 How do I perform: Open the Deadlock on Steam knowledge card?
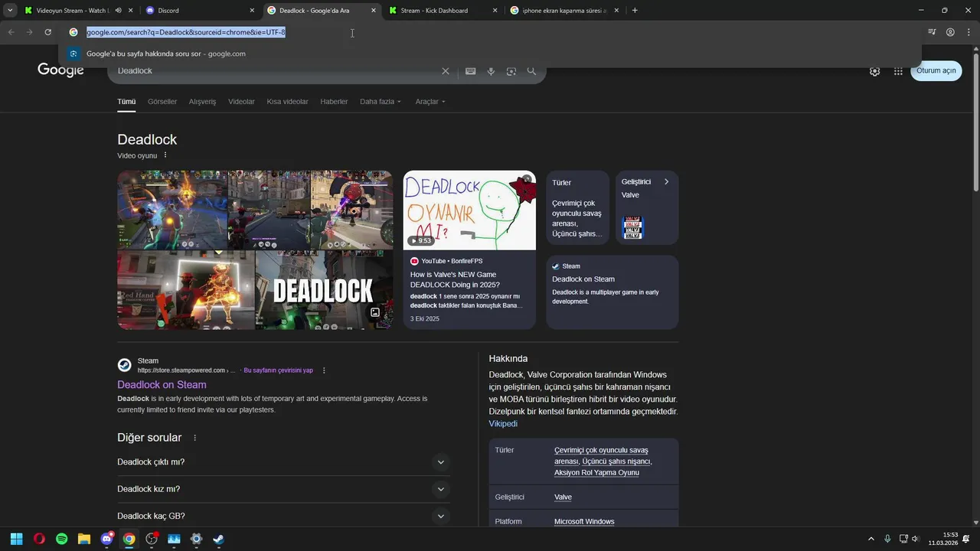[x=612, y=292]
